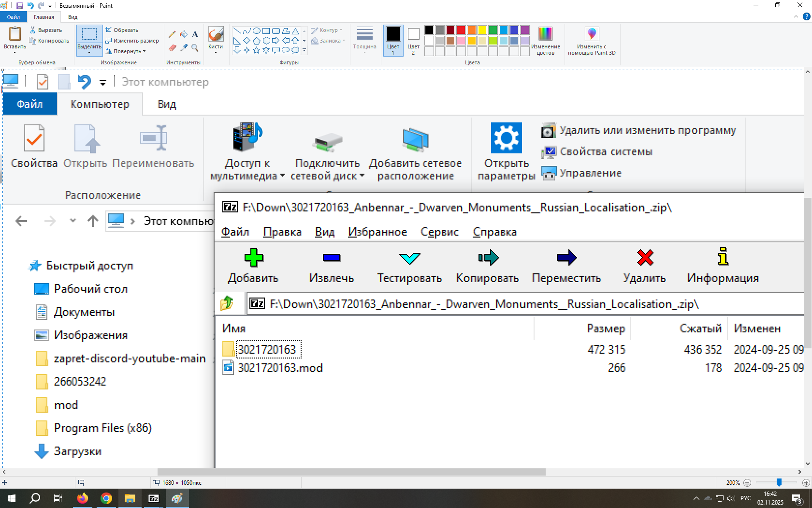This screenshot has height=508, width=812.
Task: Click the zoom slider handle in status bar
Action: (x=779, y=482)
